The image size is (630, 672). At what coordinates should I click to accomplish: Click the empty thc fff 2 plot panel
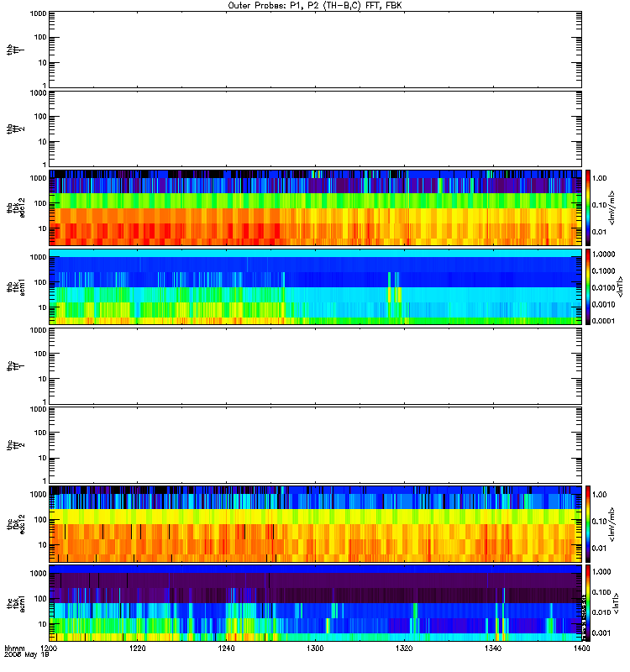tap(316, 445)
